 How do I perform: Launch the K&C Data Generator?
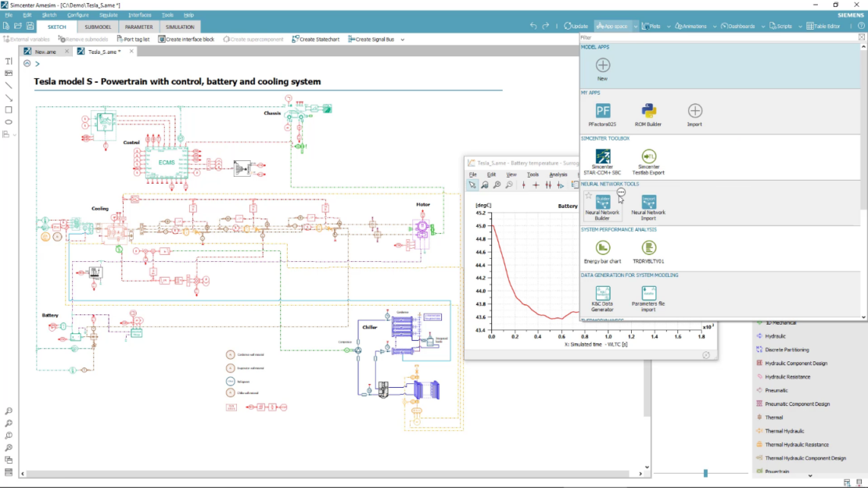[x=601, y=293]
